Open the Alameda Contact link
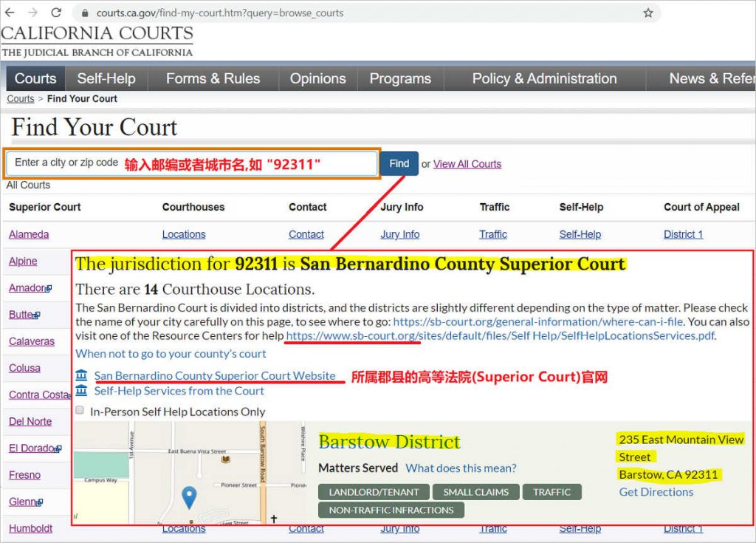The height and width of the screenshot is (543, 756). 306,235
